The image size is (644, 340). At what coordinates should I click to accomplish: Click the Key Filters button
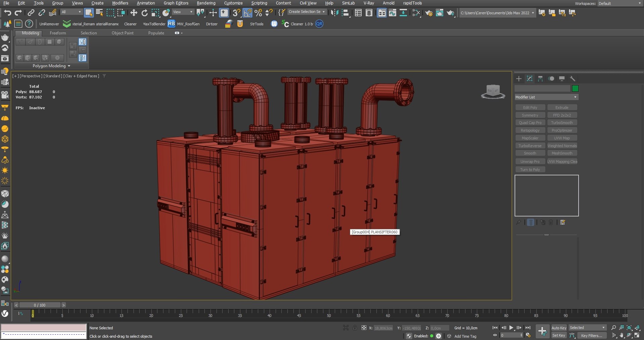pyautogui.click(x=591, y=335)
